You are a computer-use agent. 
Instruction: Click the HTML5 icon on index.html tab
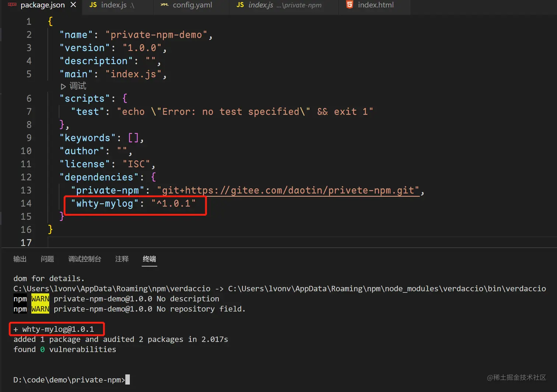tap(350, 5)
